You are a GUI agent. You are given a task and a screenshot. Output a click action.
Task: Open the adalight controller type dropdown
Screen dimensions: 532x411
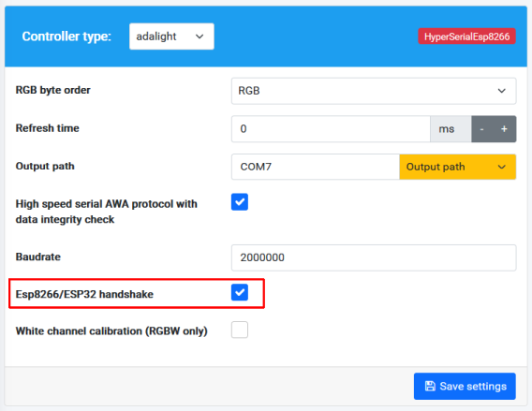171,37
